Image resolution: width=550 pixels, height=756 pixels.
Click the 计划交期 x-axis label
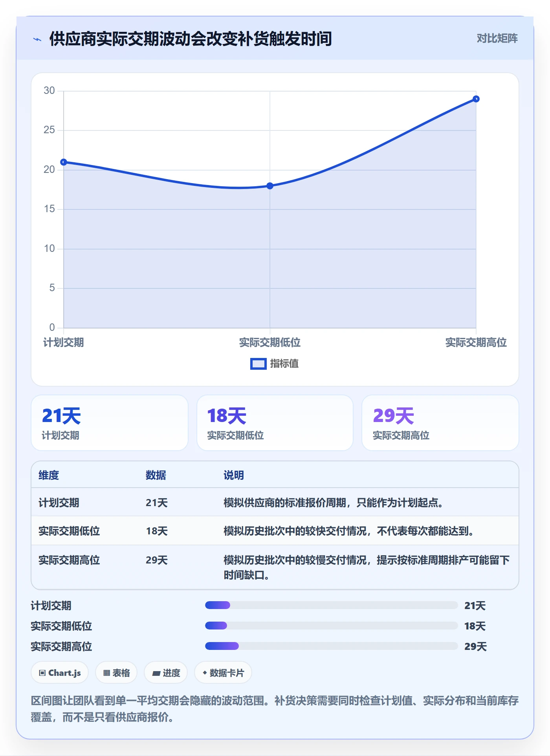(x=64, y=343)
